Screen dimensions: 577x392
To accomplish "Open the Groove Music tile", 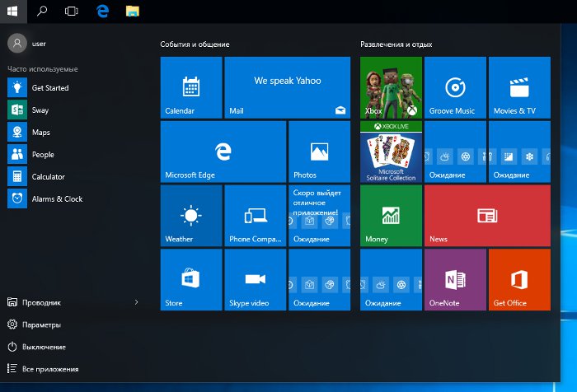I will tap(455, 87).
